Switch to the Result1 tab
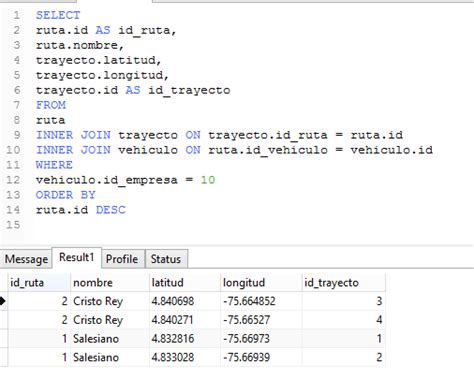This screenshot has height=380, width=474. coord(77,257)
